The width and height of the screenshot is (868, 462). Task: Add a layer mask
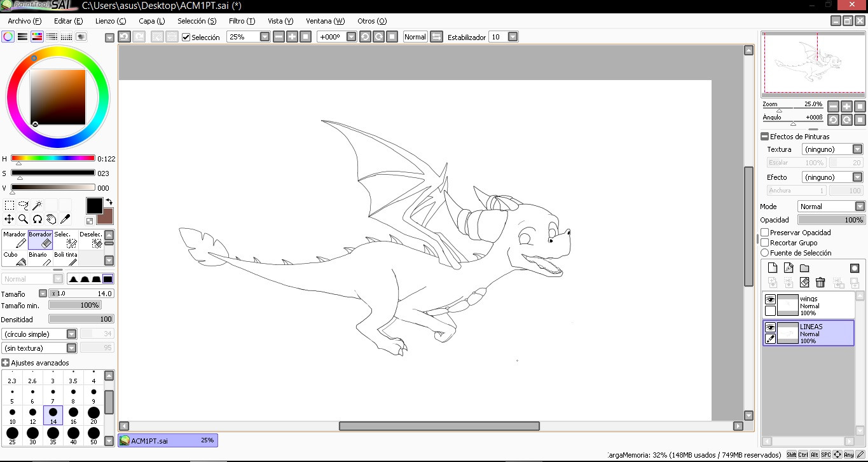point(855,268)
